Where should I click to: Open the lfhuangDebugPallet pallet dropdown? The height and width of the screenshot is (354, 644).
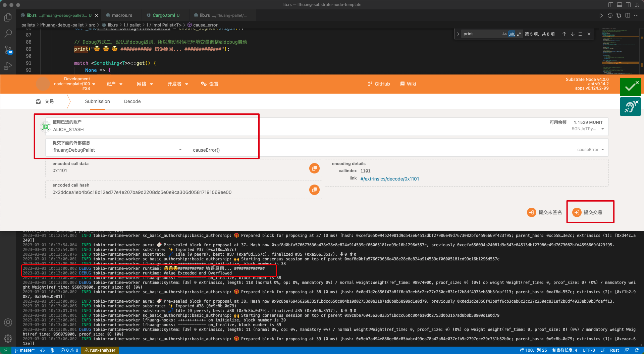pyautogui.click(x=180, y=150)
